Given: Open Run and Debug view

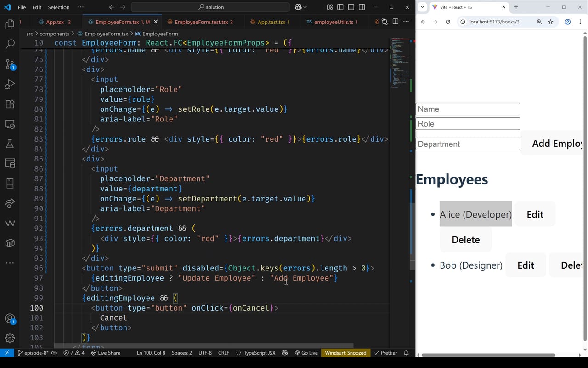Looking at the screenshot, I should [10, 84].
